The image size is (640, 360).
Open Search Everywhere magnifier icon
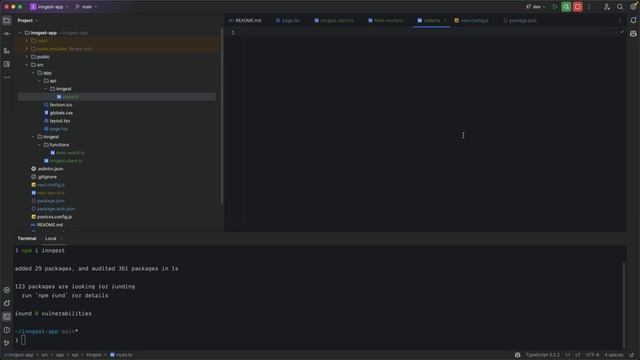(x=620, y=7)
